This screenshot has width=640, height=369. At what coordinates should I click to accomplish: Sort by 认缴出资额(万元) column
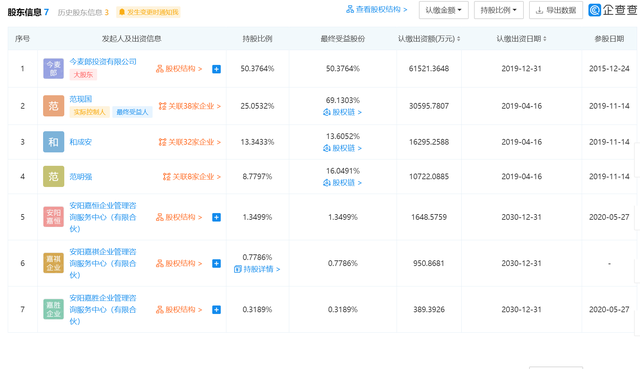pyautogui.click(x=429, y=39)
